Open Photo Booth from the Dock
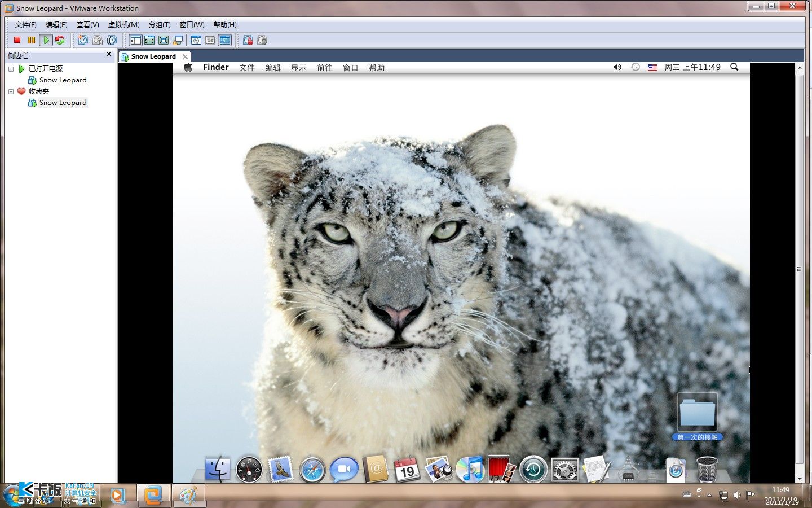Image resolution: width=812 pixels, height=508 pixels. point(501,469)
